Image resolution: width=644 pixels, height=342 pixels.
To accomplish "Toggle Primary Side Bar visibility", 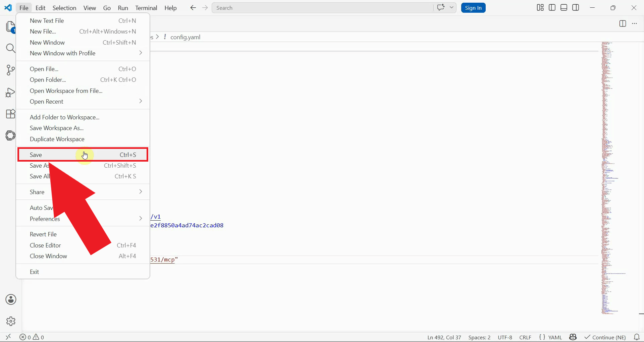I will tap(552, 8).
